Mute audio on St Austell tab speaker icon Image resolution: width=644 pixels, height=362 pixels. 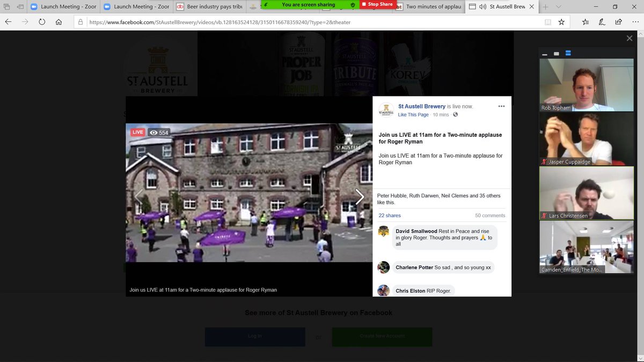coord(482,6)
